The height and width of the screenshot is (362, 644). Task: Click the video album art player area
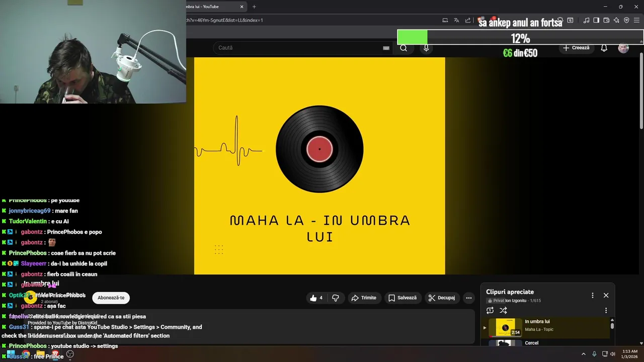click(x=319, y=166)
